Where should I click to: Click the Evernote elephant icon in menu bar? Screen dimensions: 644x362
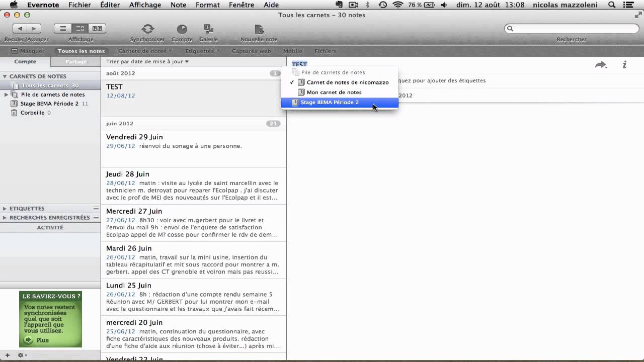point(340,5)
